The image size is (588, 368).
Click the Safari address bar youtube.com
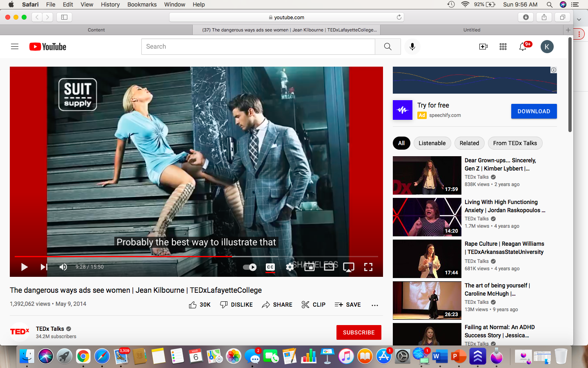(x=287, y=17)
